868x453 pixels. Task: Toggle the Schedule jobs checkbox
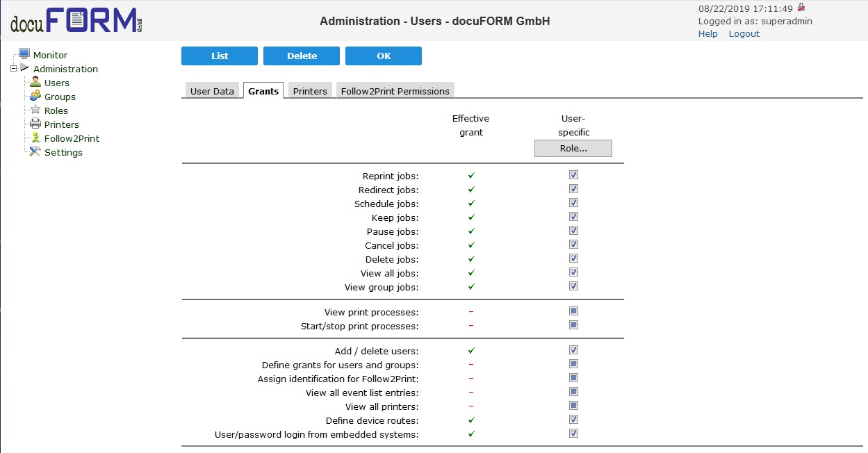point(573,203)
